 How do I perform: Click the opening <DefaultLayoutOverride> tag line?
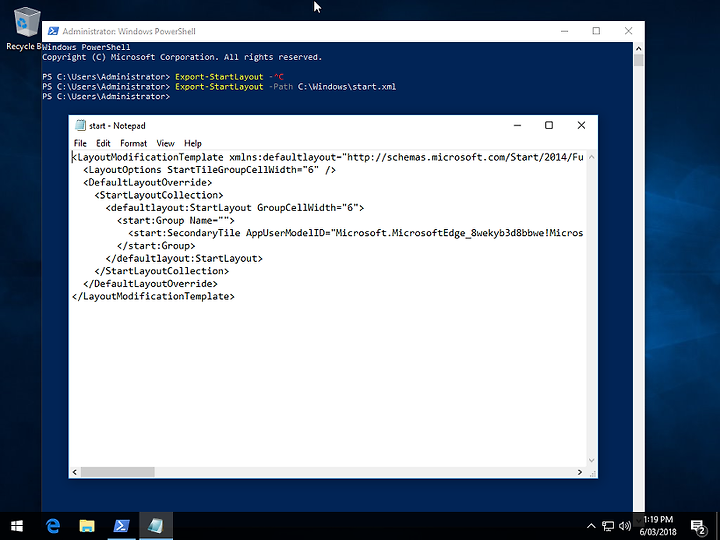tap(147, 183)
